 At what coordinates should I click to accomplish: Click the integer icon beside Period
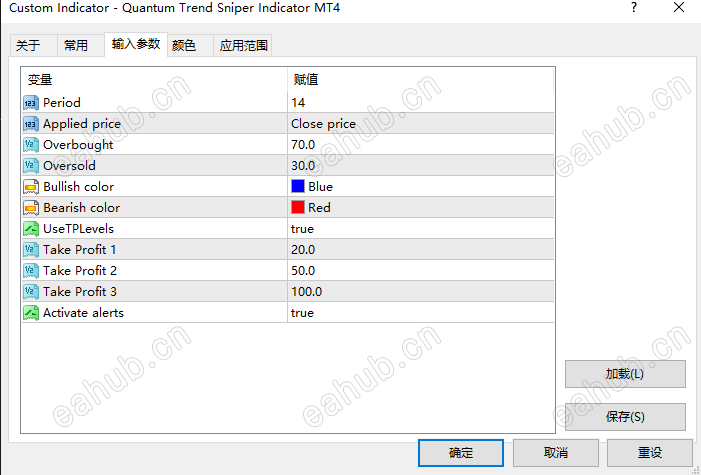pos(31,103)
